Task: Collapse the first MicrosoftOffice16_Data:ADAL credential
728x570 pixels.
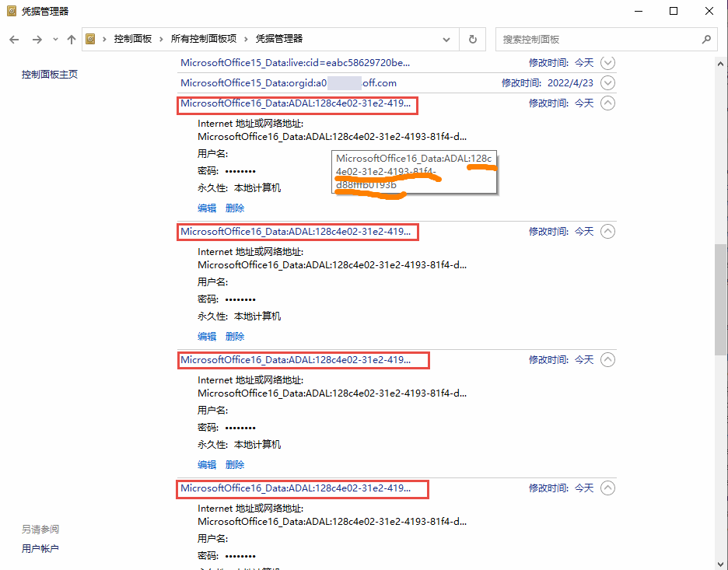Action: pyautogui.click(x=607, y=103)
